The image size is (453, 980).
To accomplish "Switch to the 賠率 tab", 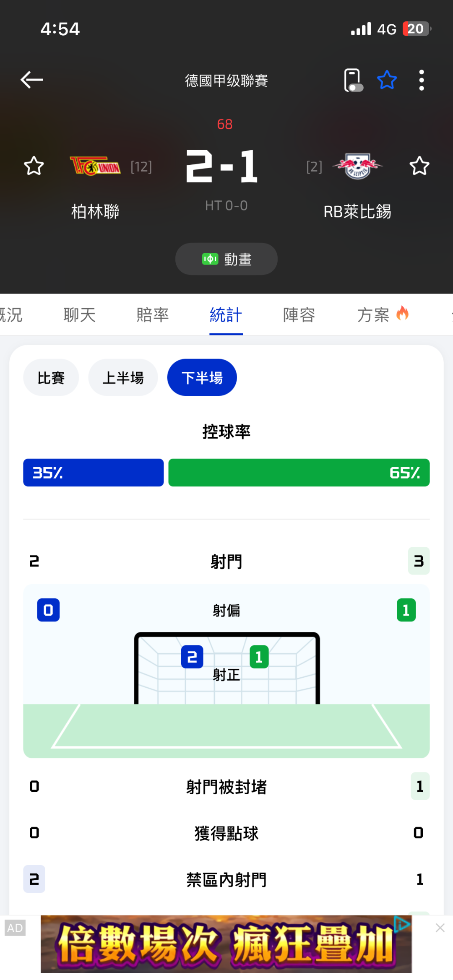I will coord(153,315).
